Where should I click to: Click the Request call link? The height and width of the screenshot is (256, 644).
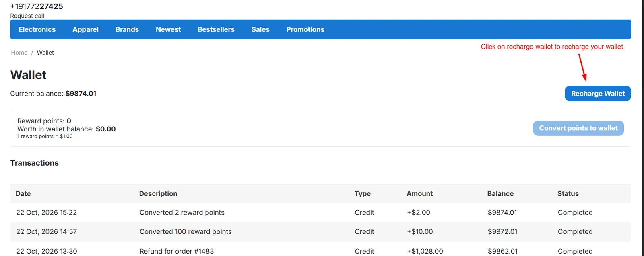27,16
